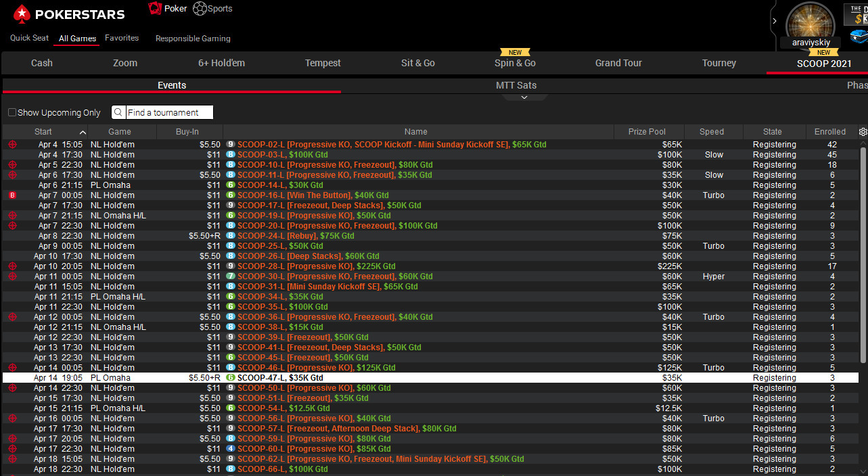Select the SCOOP 2021 tab
This screenshot has height=476, width=868.
click(x=824, y=64)
